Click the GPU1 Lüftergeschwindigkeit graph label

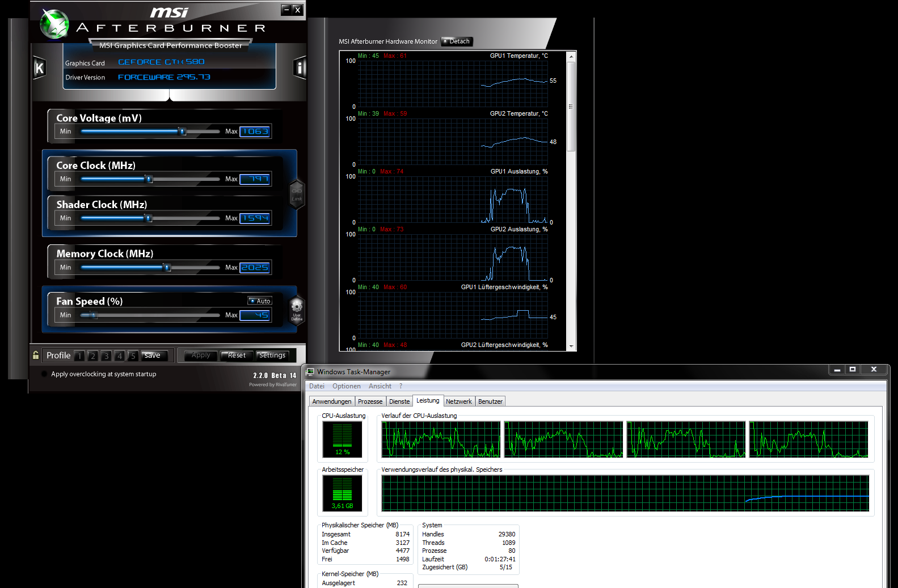(x=504, y=287)
